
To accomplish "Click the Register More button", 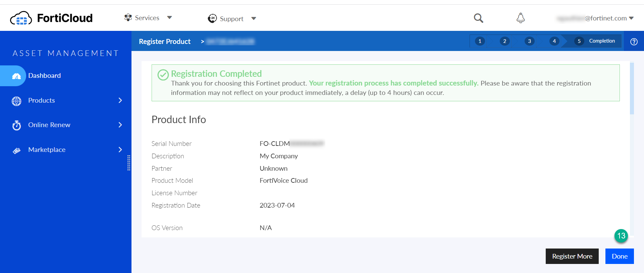I will pyautogui.click(x=572, y=256).
